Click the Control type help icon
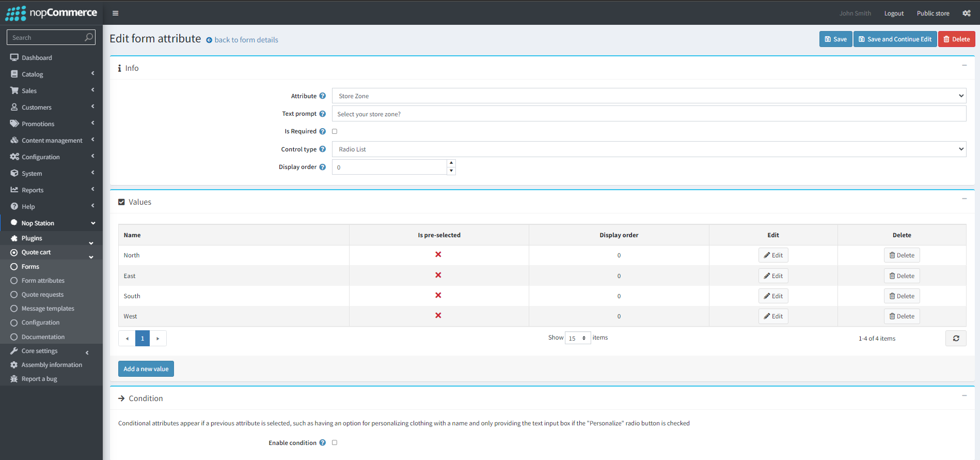 [322, 149]
